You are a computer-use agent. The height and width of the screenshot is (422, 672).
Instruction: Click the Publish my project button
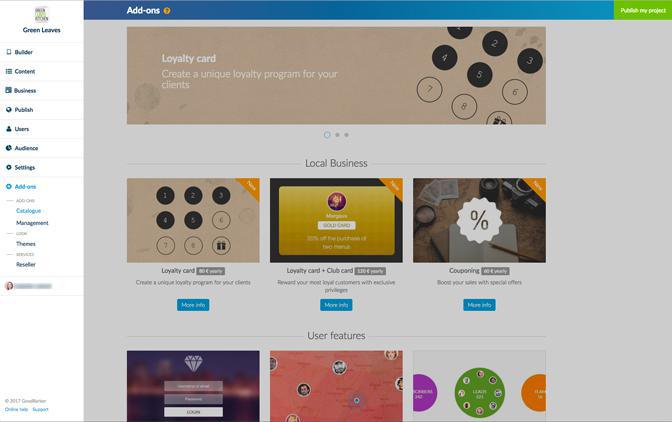click(x=643, y=10)
